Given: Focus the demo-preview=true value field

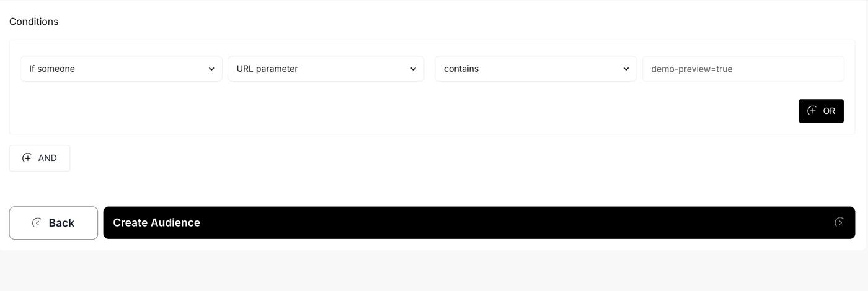Looking at the screenshot, I should click(x=743, y=69).
